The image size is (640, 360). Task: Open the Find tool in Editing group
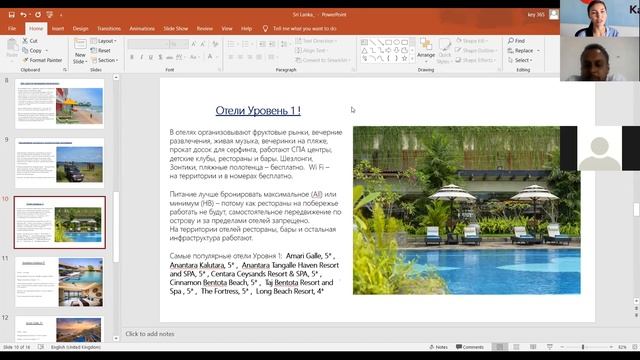click(516, 41)
